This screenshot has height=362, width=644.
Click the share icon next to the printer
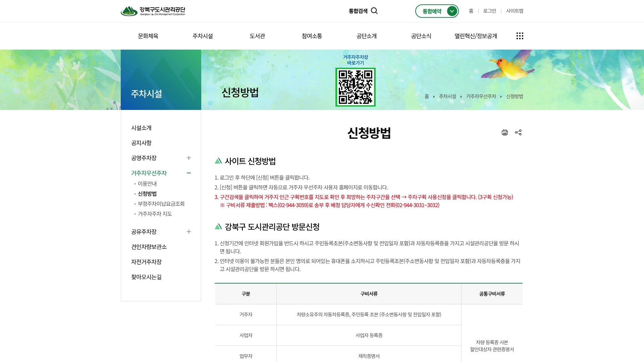(x=518, y=132)
